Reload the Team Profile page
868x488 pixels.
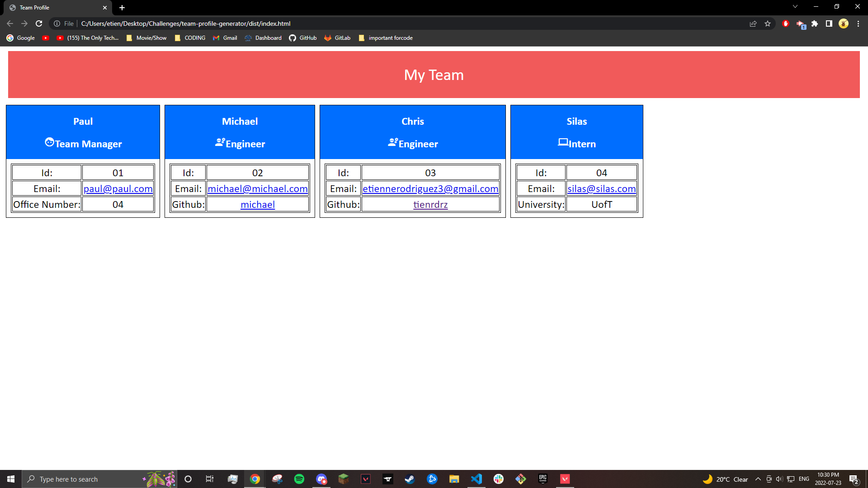(x=39, y=23)
